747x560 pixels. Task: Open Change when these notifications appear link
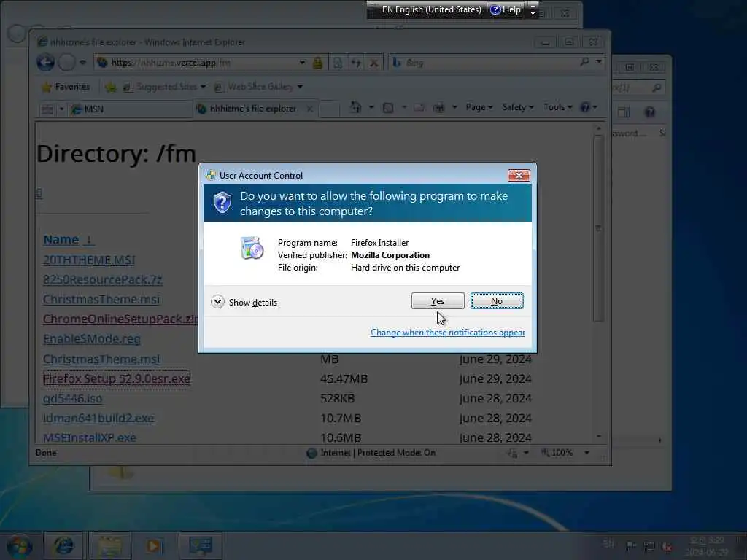[x=448, y=332]
